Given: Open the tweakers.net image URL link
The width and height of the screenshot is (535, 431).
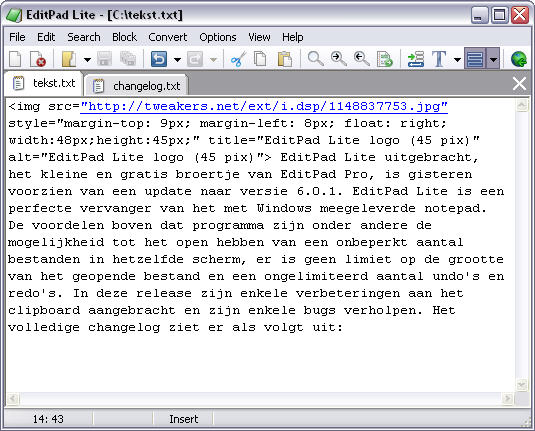Looking at the screenshot, I should 264,106.
